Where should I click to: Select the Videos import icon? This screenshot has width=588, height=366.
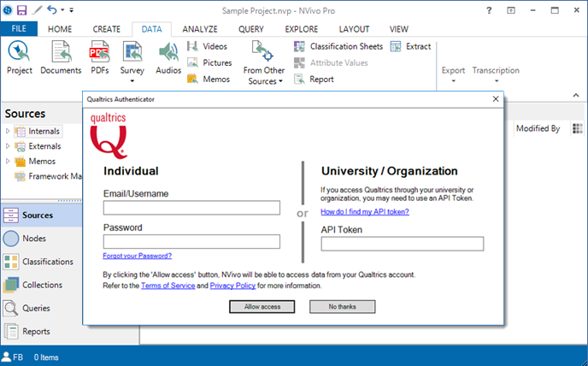pyautogui.click(x=193, y=46)
